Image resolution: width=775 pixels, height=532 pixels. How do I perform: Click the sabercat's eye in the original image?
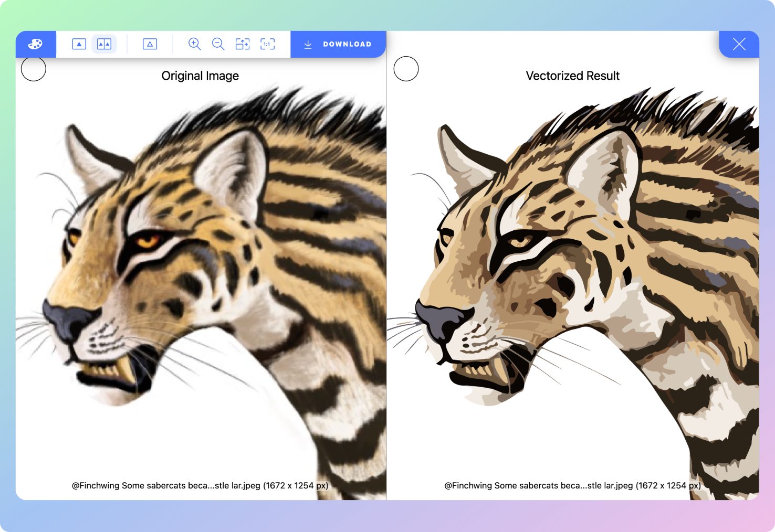(148, 241)
